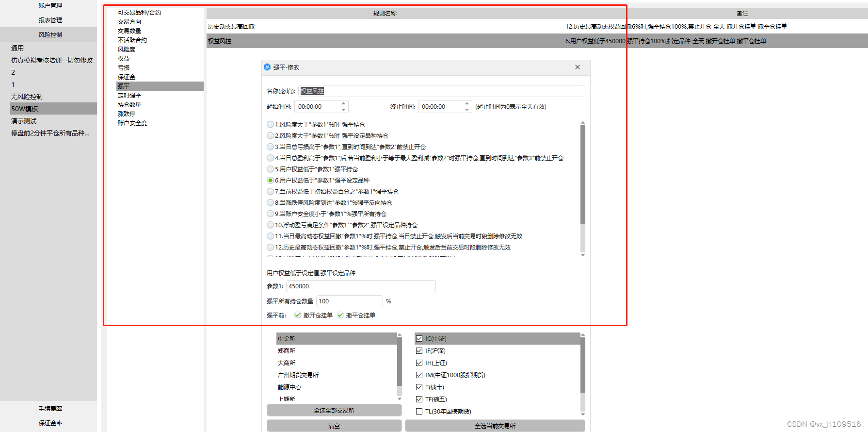Increase 终止时间 with the up arrow
868x432 pixels.
tap(466, 103)
